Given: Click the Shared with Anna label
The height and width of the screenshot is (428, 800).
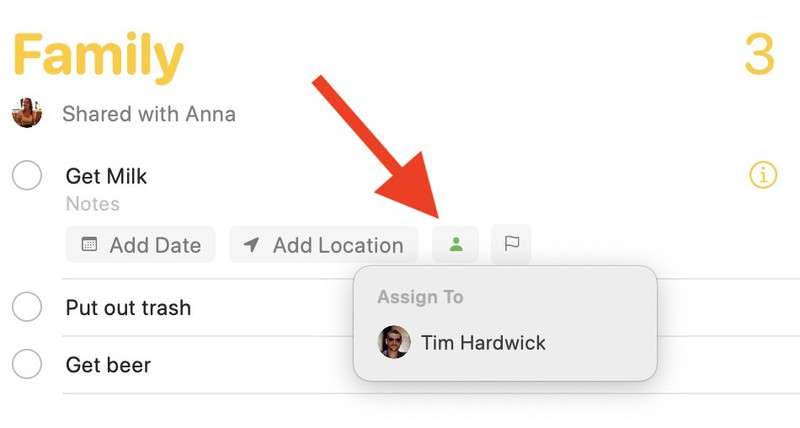Looking at the screenshot, I should [149, 113].
